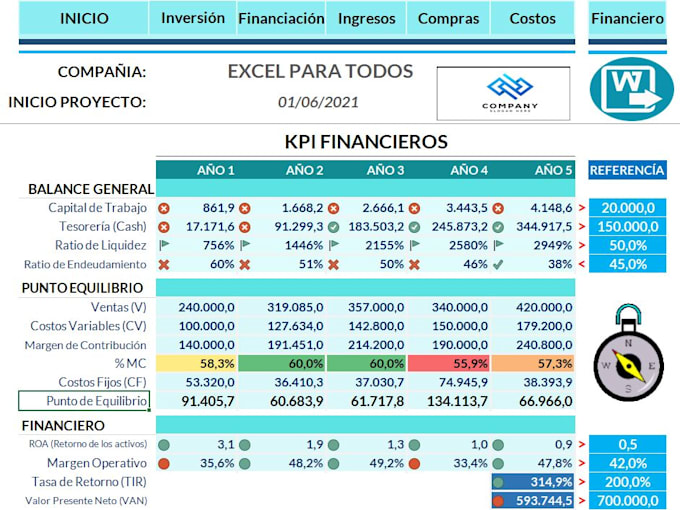Click green dot beside ROA 3,1
Viewport: 680px width, 510px height.
point(164,445)
